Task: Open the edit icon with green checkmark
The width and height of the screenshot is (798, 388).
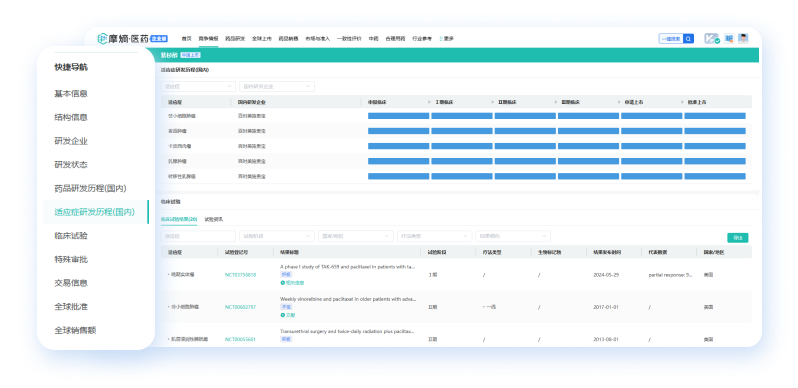Action: [x=711, y=39]
